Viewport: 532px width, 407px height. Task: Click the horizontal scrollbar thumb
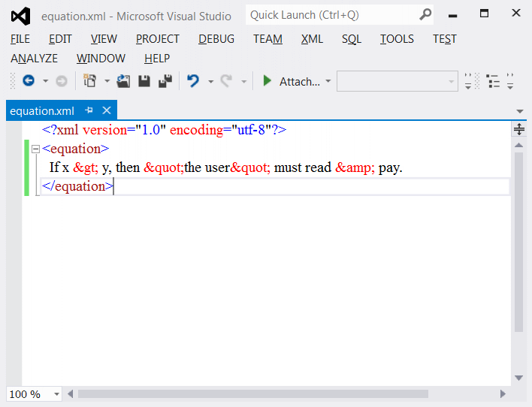pos(253,393)
